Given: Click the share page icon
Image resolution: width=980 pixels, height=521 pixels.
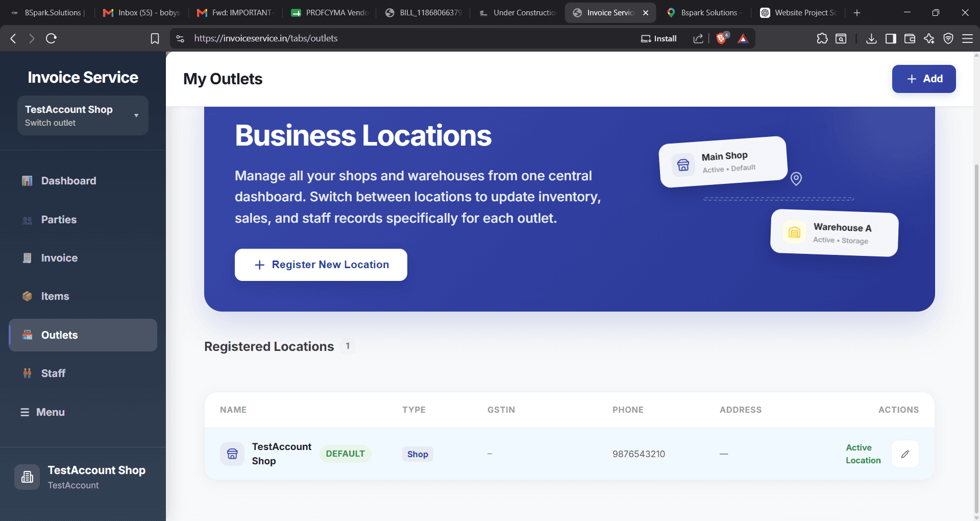Looking at the screenshot, I should coord(698,38).
